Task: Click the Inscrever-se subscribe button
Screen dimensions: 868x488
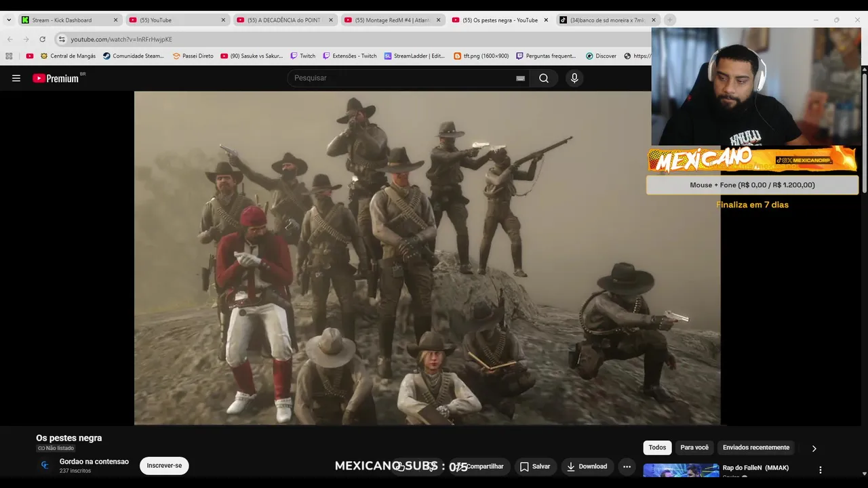Action: pyautogui.click(x=164, y=466)
